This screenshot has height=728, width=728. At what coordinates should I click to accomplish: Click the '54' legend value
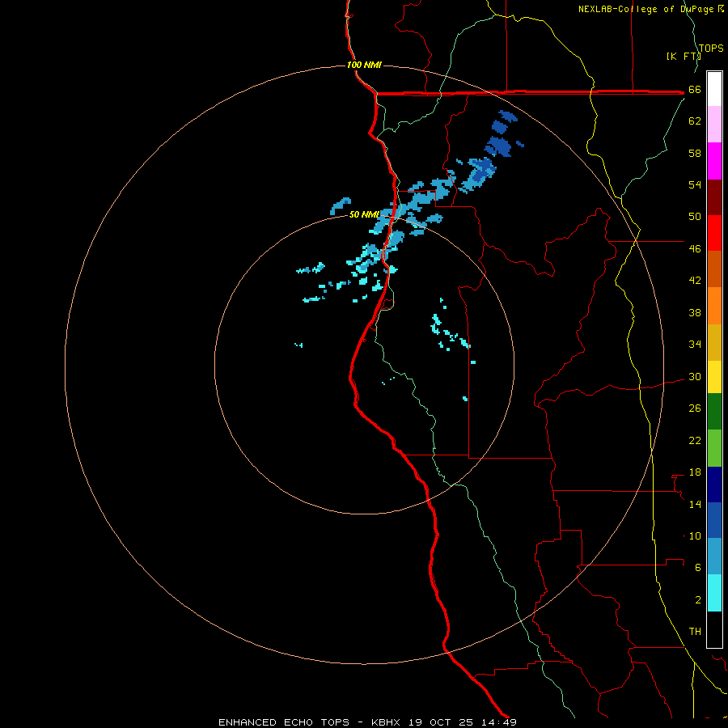pyautogui.click(x=695, y=184)
